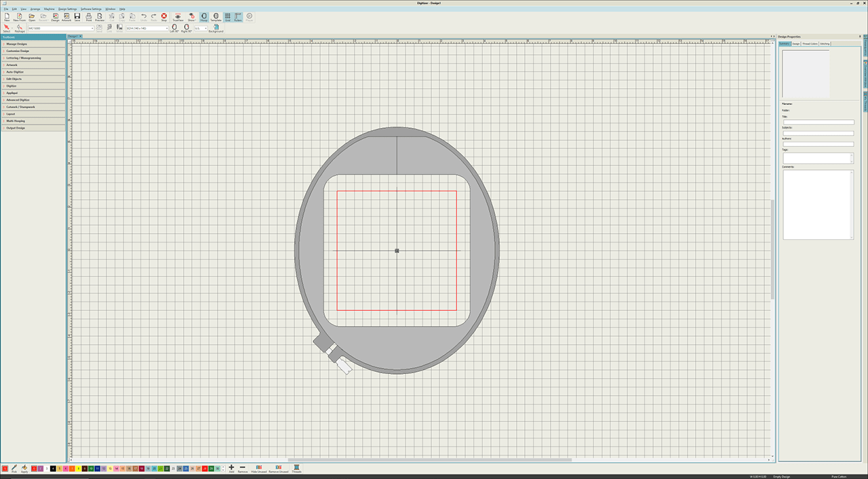This screenshot has width=868, height=479.
Task: Click the Background icon
Action: point(216,28)
